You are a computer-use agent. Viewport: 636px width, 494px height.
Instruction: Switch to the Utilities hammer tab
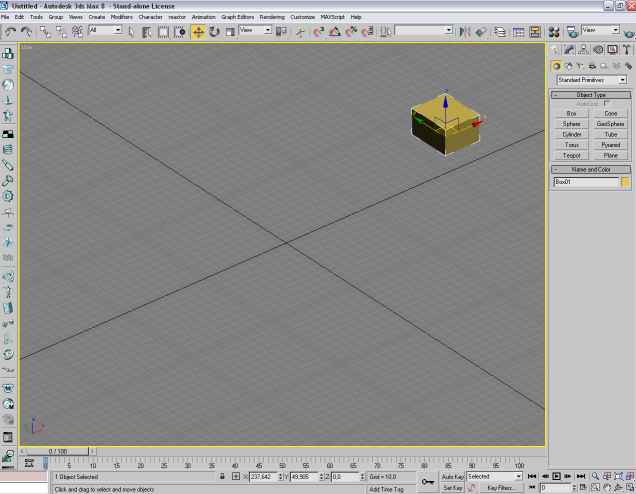[x=625, y=49]
